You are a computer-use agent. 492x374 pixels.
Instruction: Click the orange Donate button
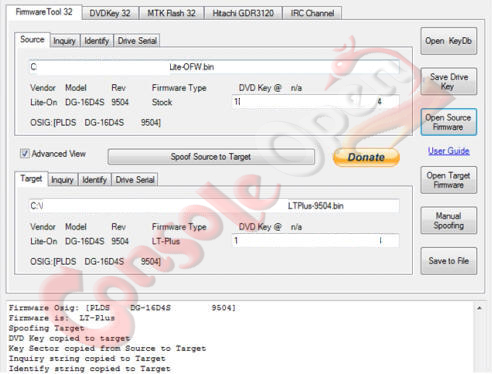pos(366,157)
